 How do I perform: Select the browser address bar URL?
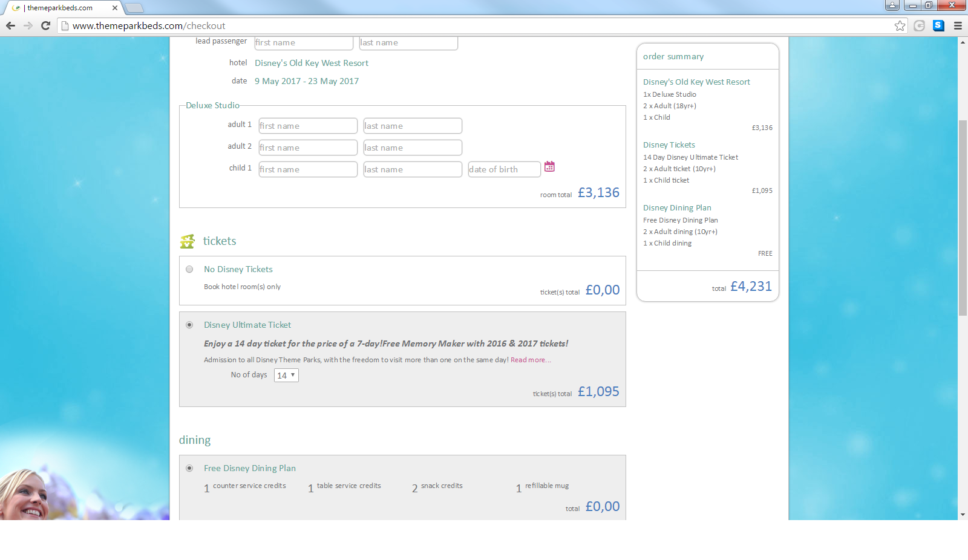(x=149, y=26)
